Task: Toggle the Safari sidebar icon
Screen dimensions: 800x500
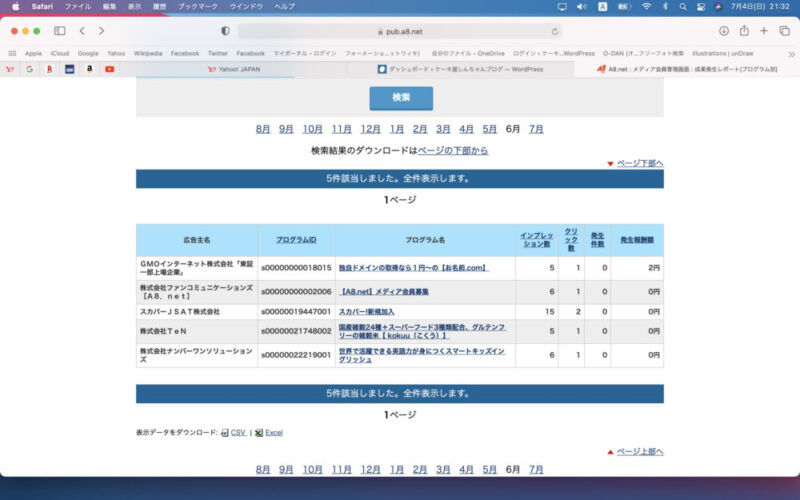Action: 60,31
